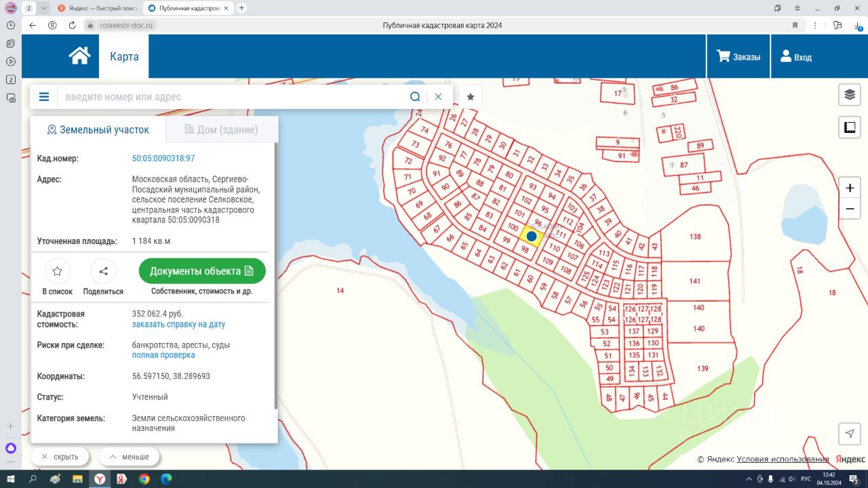Screen dimensions: 868x488
Task: Collapse panel using the меньше button
Action: 129,457
